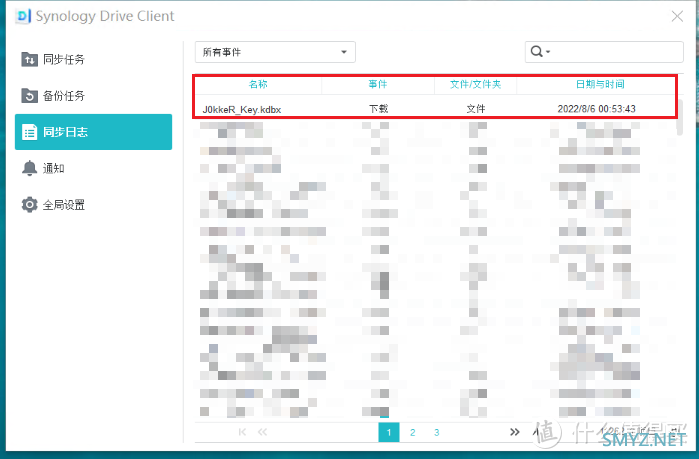Click the notification bell icon

pyautogui.click(x=29, y=168)
